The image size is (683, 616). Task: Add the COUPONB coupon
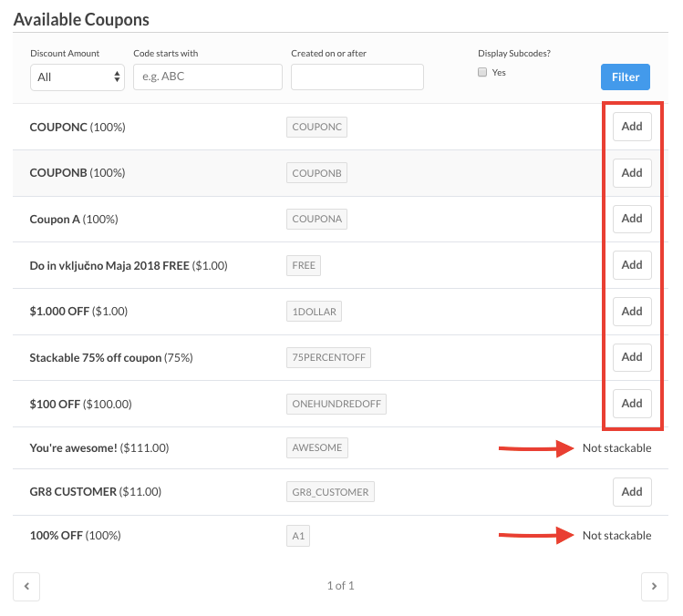point(632,173)
